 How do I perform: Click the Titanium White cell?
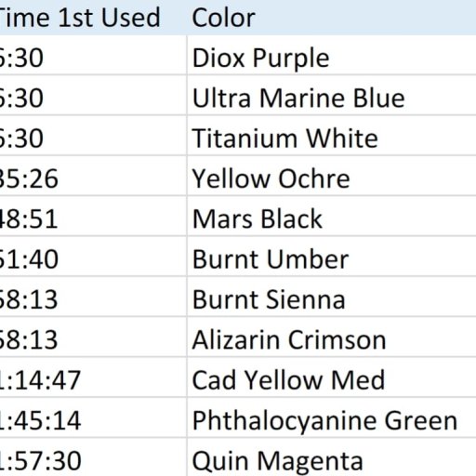(x=332, y=136)
